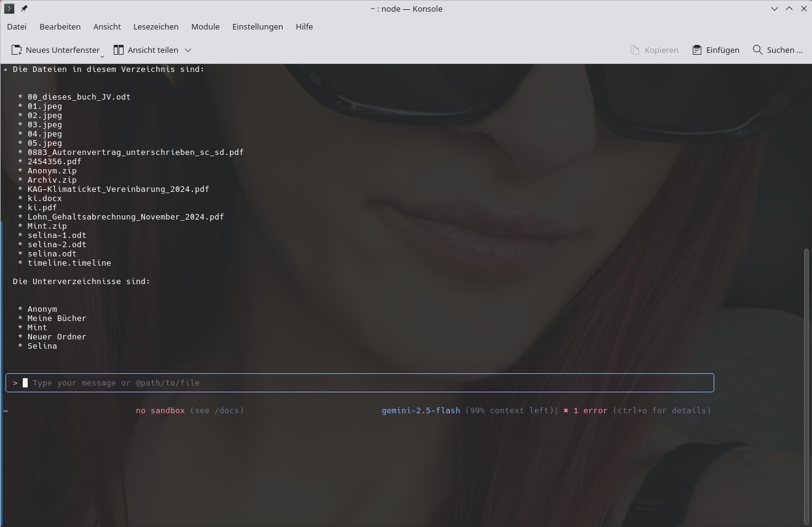
Task: Toggle the pin icon in title bar
Action: 24,9
